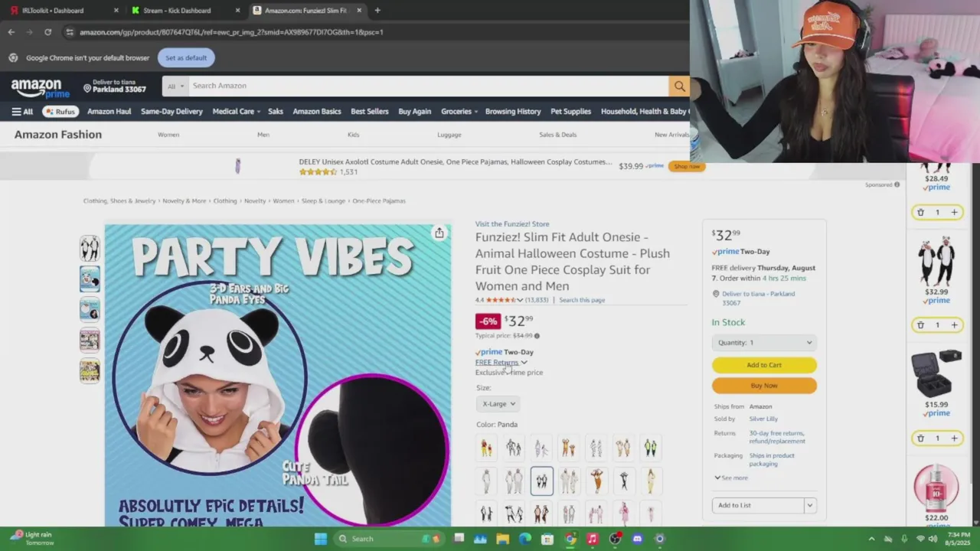Expand the FREE Returns chevron
980x551 pixels.
[x=524, y=363]
